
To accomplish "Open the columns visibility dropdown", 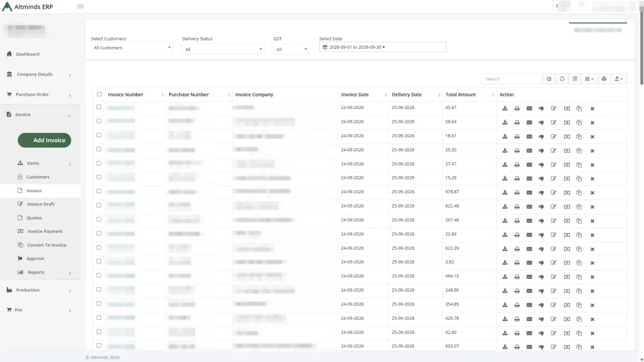I will click(589, 79).
